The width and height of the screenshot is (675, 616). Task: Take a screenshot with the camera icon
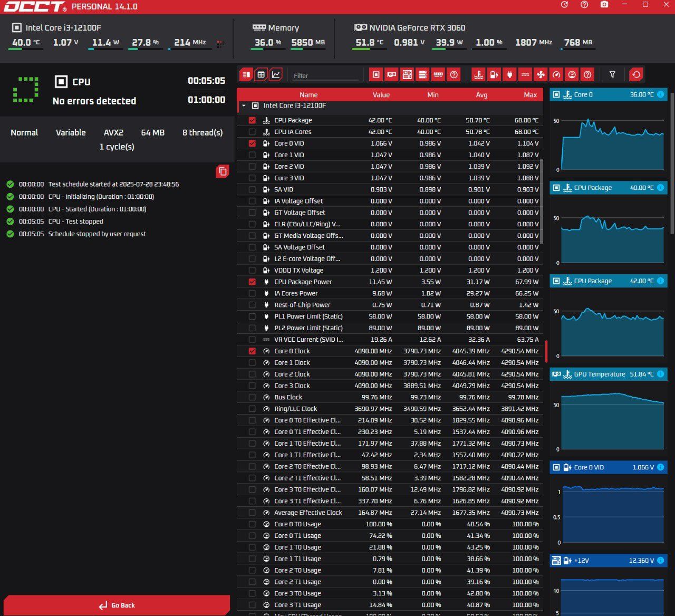point(604,5)
